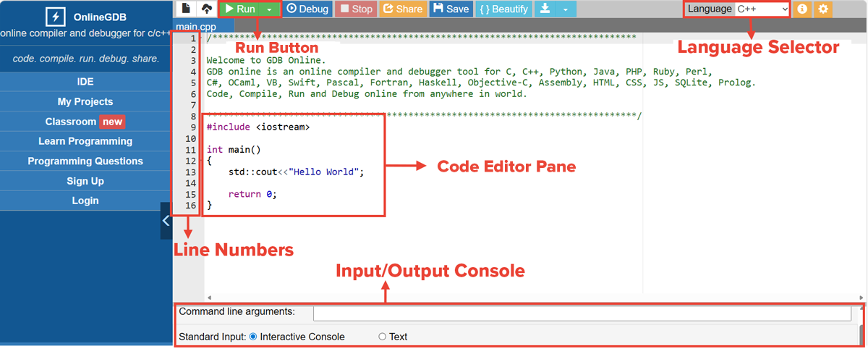
Task: Save the project using Save button
Action: tap(451, 9)
